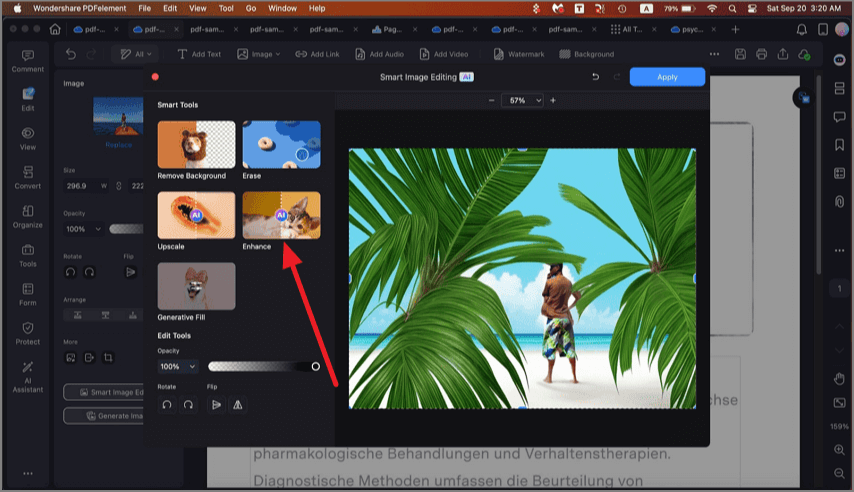Open Edit Tools opacity 100% dropdown
Screen dimensions: 854x492
click(178, 367)
